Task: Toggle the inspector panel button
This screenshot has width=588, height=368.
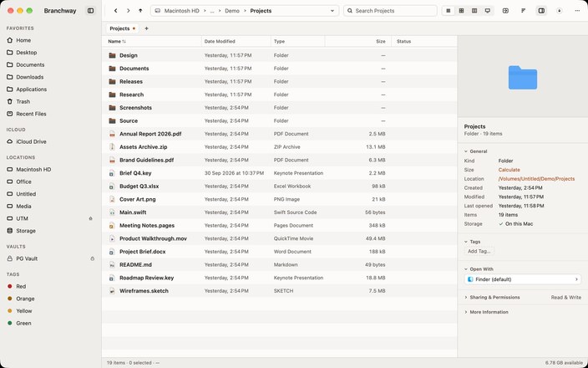Action: 541,11
